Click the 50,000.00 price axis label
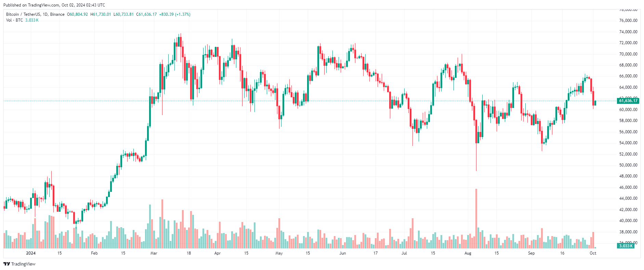The image size is (644, 270). click(628, 165)
